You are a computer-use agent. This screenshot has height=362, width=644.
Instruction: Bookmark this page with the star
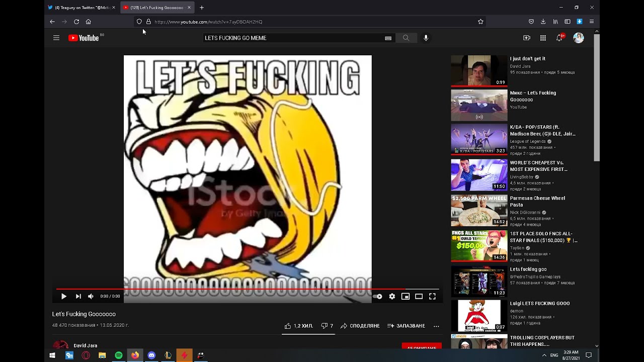click(x=480, y=22)
